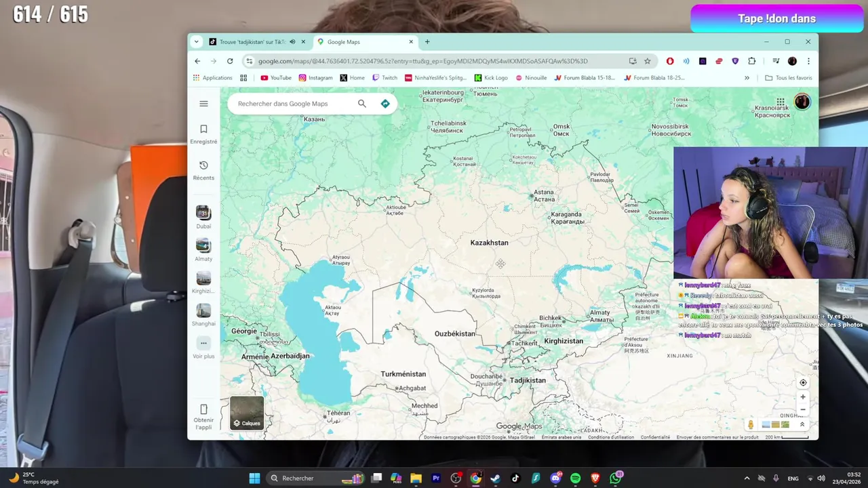Zoom in with the plus button
Image resolution: width=868 pixels, height=488 pixels.
point(803,397)
